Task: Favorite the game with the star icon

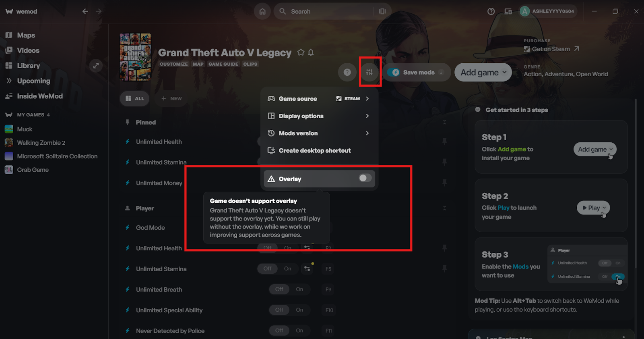Action: [301, 52]
